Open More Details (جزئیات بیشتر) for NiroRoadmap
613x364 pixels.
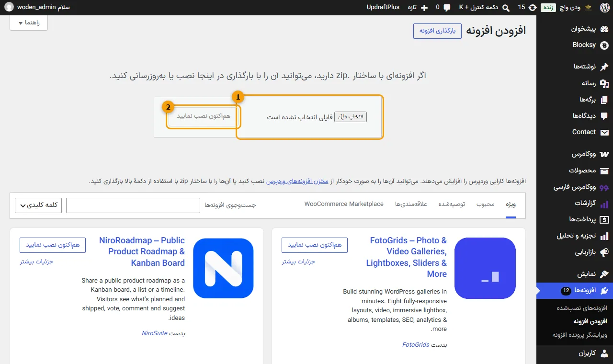[36, 262]
